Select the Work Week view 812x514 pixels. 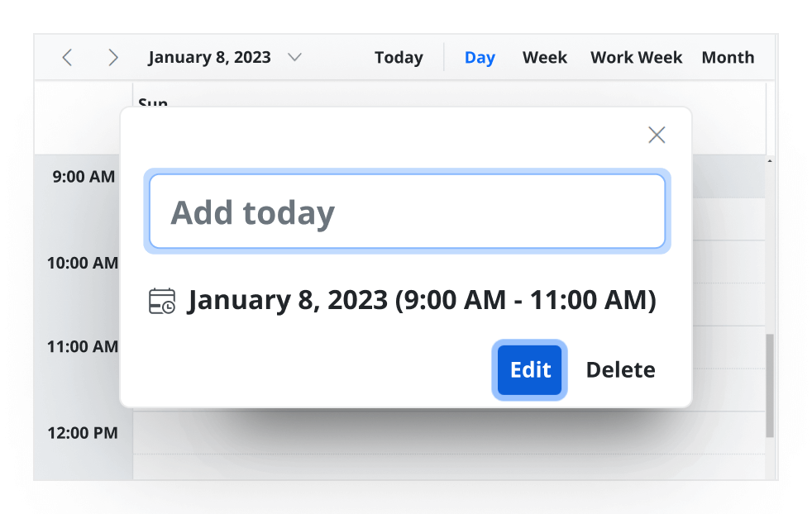pos(636,57)
